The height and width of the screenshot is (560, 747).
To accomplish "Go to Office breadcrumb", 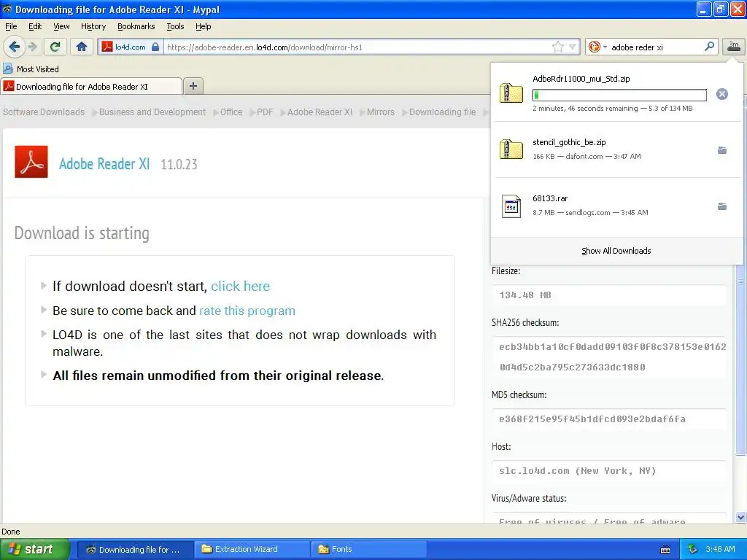I will click(x=231, y=112).
